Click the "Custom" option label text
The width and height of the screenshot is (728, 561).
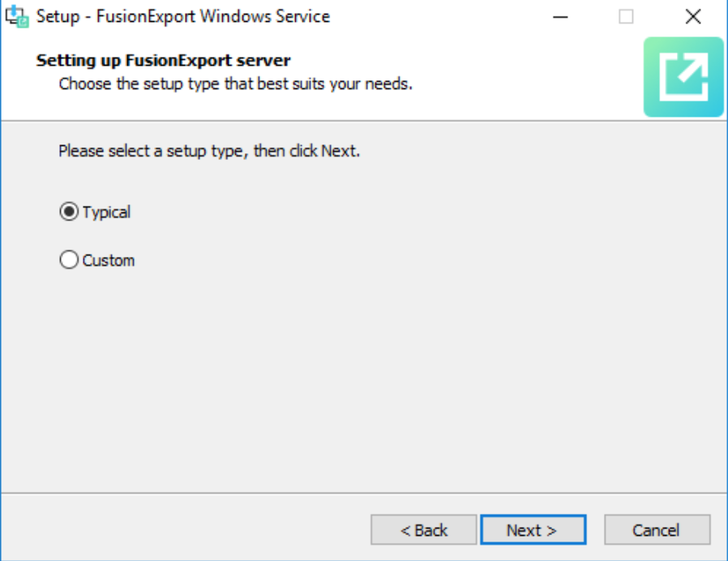109,260
